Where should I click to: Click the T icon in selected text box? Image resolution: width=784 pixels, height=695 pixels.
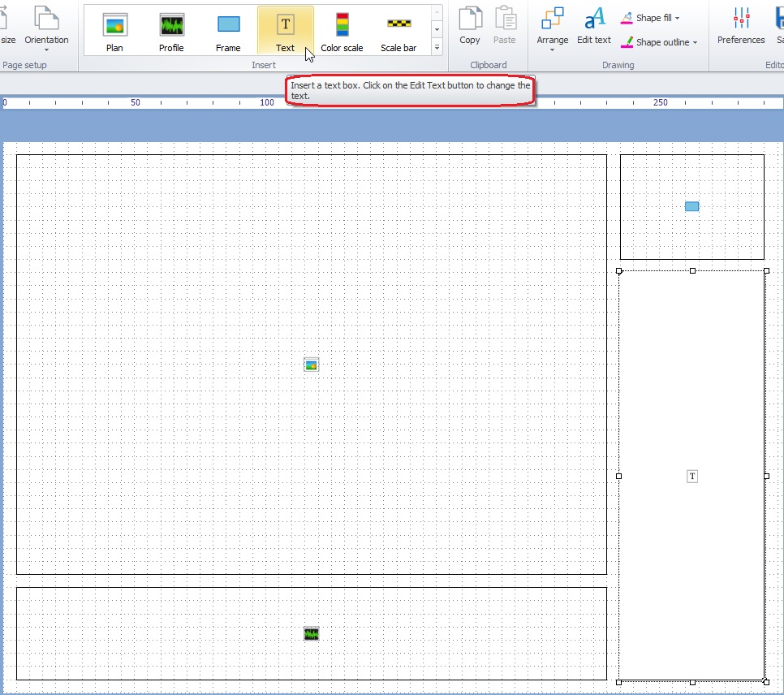pos(692,477)
